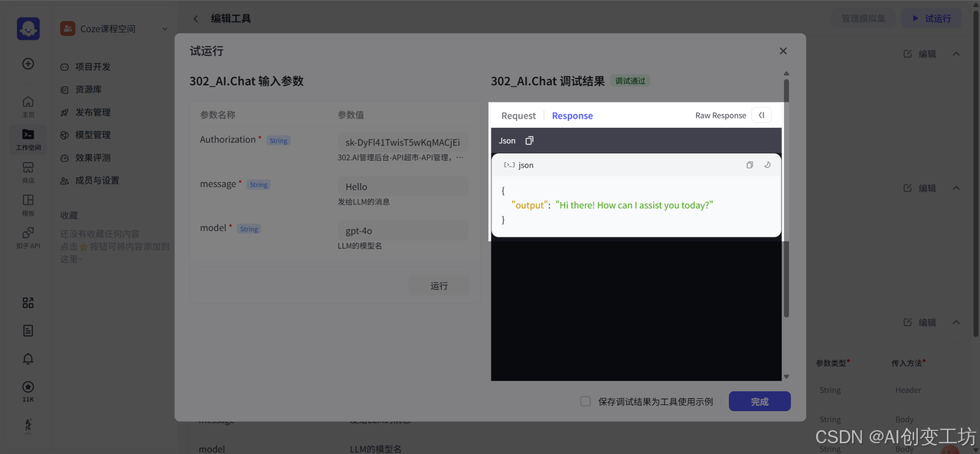
Task: Click the back arrow beside 编辑工具
Action: tap(196, 18)
